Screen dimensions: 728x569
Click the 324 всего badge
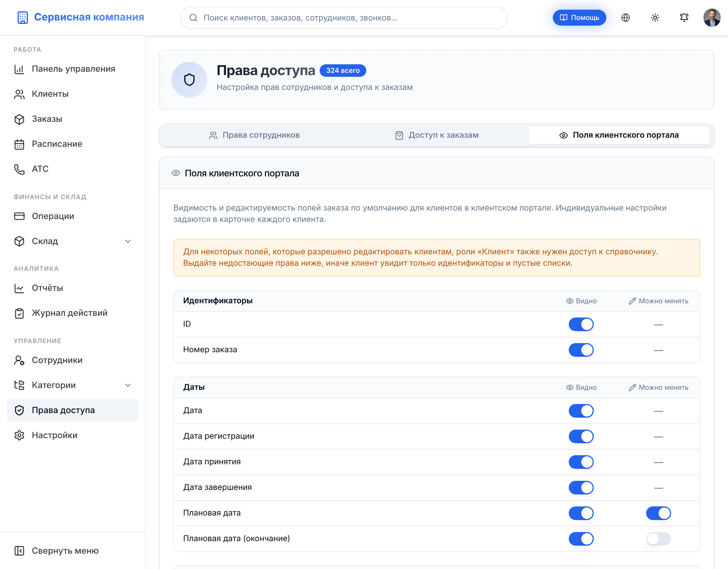343,70
